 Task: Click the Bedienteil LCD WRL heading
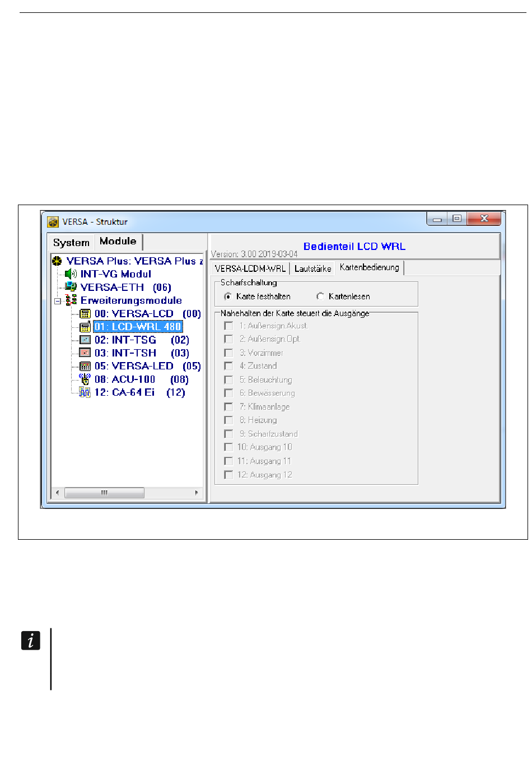(354, 247)
